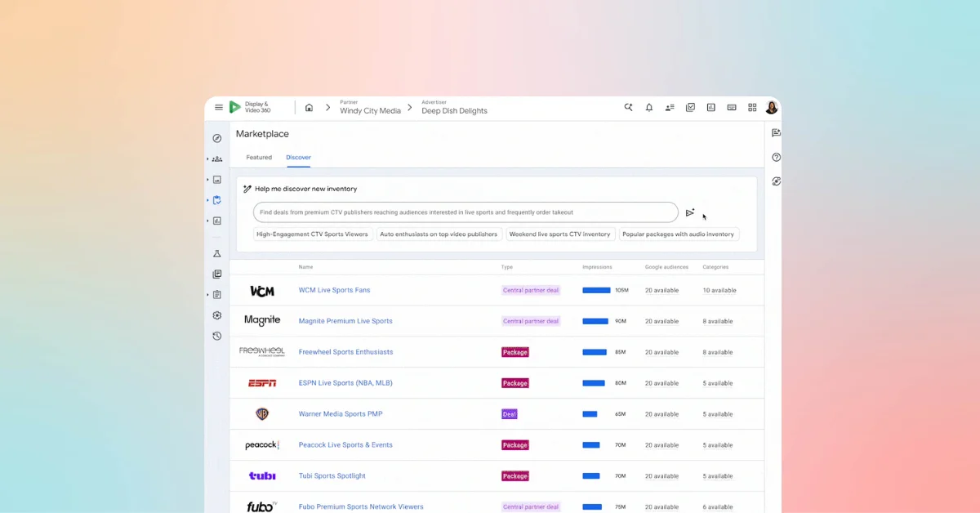The height and width of the screenshot is (513, 980).
Task: Open notifications bell
Action: click(x=649, y=107)
